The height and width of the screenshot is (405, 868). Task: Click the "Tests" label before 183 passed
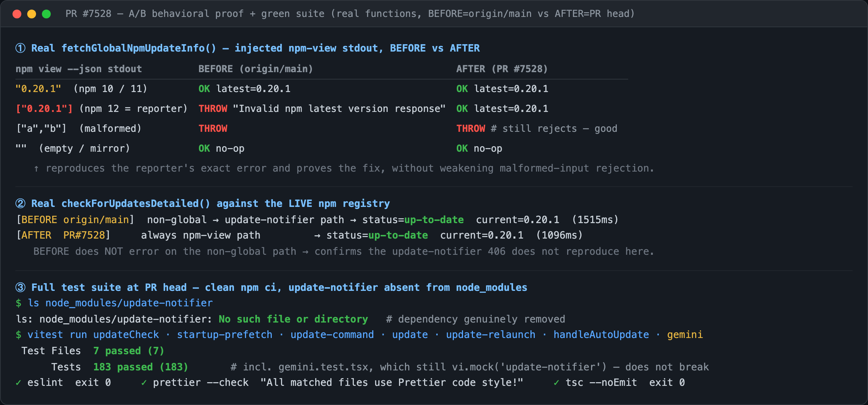[x=66, y=367]
